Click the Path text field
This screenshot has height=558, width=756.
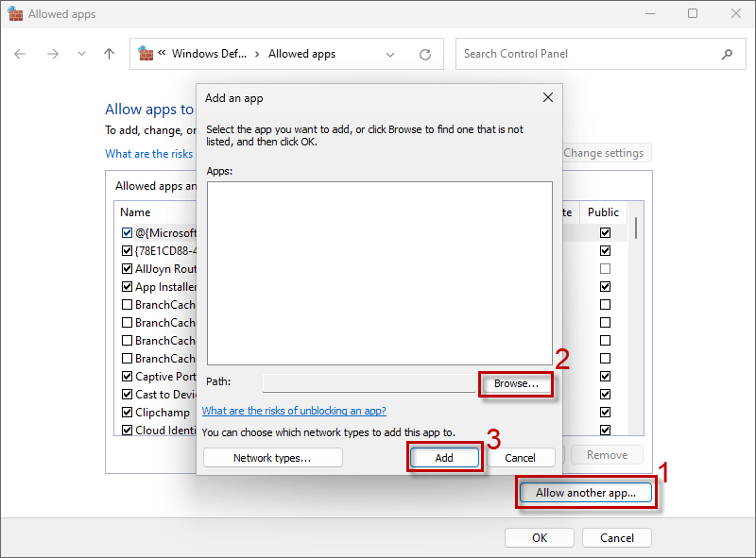[369, 383]
